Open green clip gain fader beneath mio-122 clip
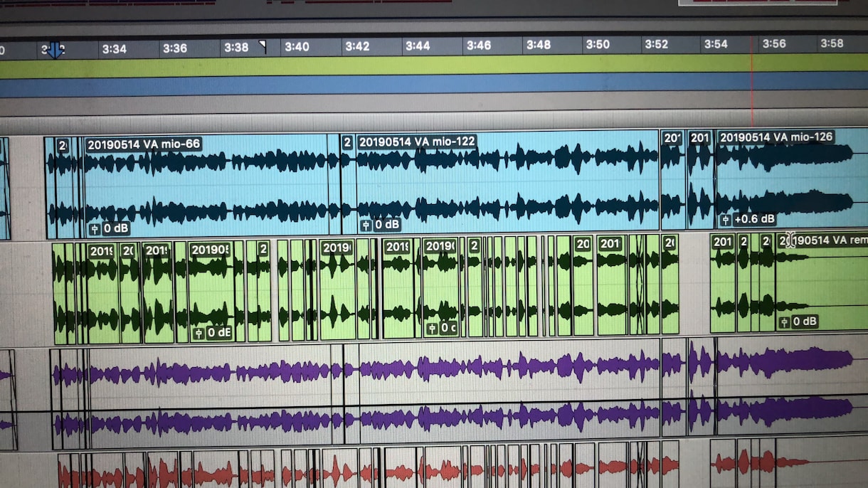The width and height of the screenshot is (868, 488). click(432, 329)
